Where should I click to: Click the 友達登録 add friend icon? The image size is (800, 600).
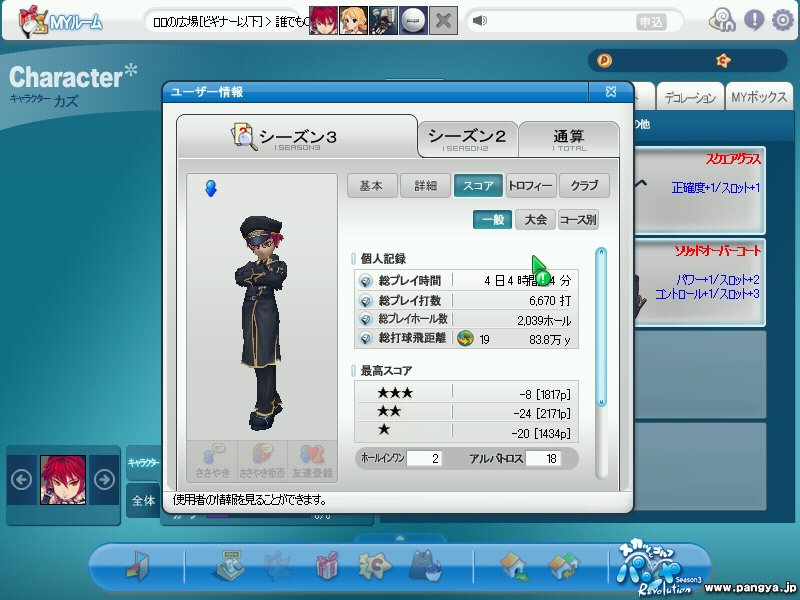[x=312, y=461]
